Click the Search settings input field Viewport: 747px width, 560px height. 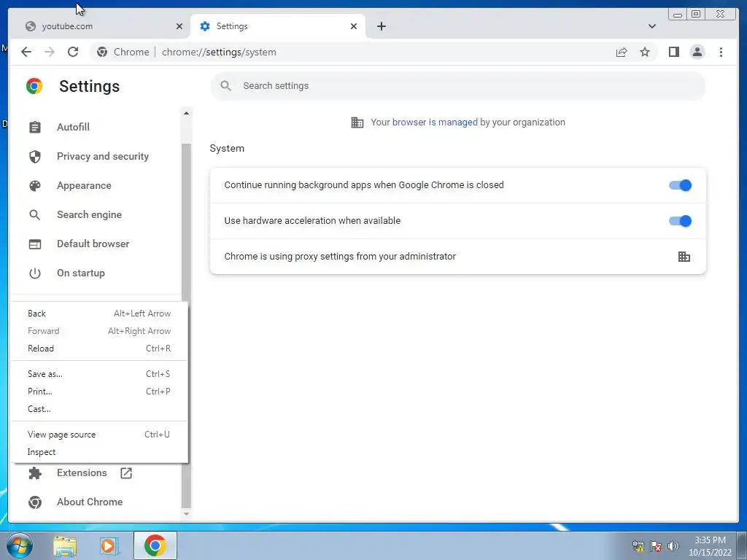coord(457,86)
